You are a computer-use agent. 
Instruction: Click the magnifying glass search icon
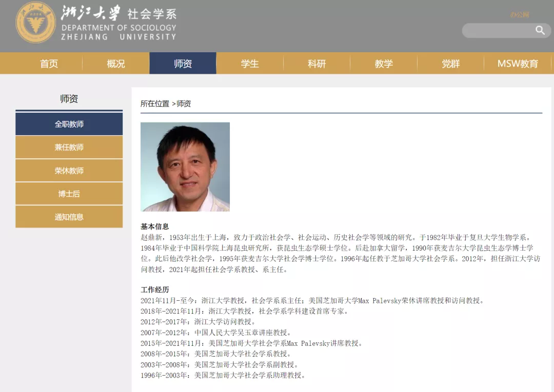click(x=540, y=30)
